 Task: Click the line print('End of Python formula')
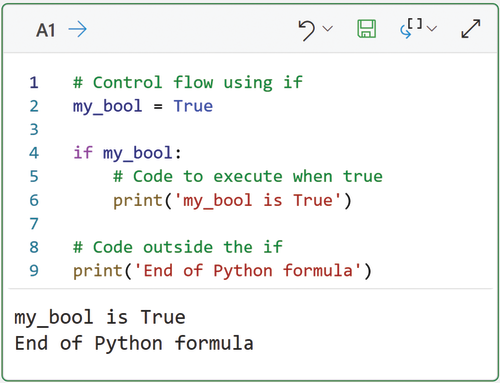[x=222, y=271]
